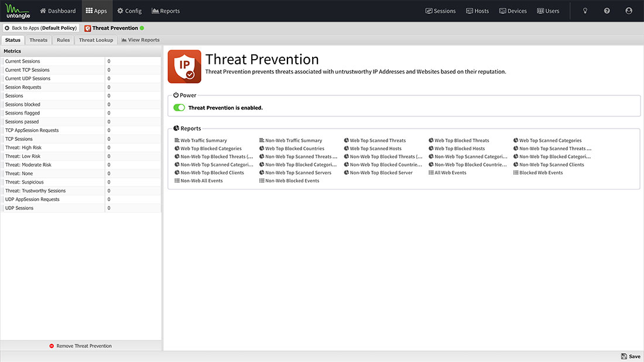
Task: Select the Threat: Moderate Risk metric
Action: 81,164
